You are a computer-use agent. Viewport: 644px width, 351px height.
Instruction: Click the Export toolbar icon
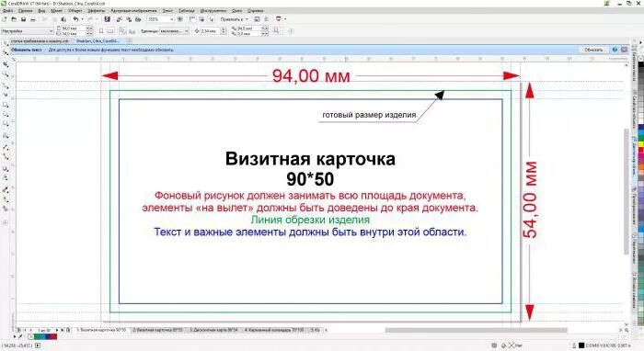pos(129,19)
